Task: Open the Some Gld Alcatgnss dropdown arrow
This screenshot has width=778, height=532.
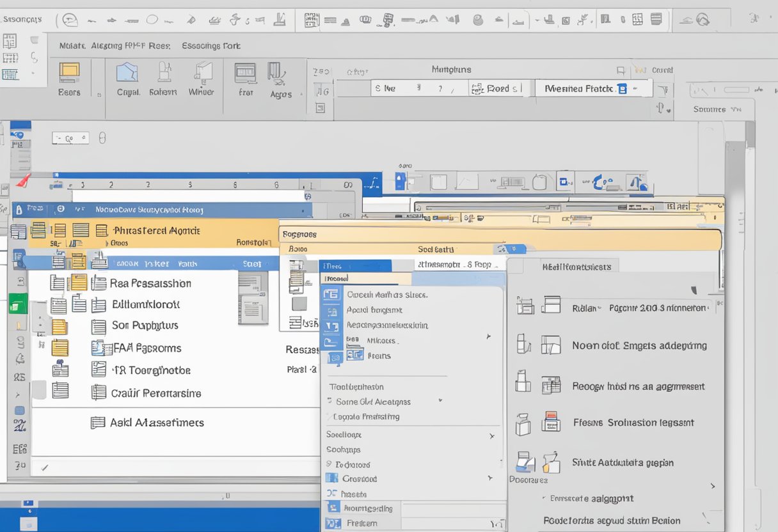Action: pyautogui.click(x=439, y=402)
